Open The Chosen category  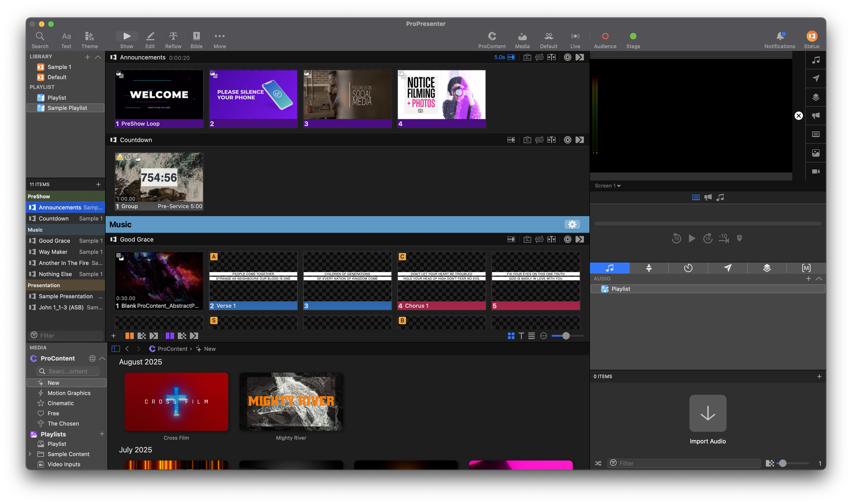(67, 423)
